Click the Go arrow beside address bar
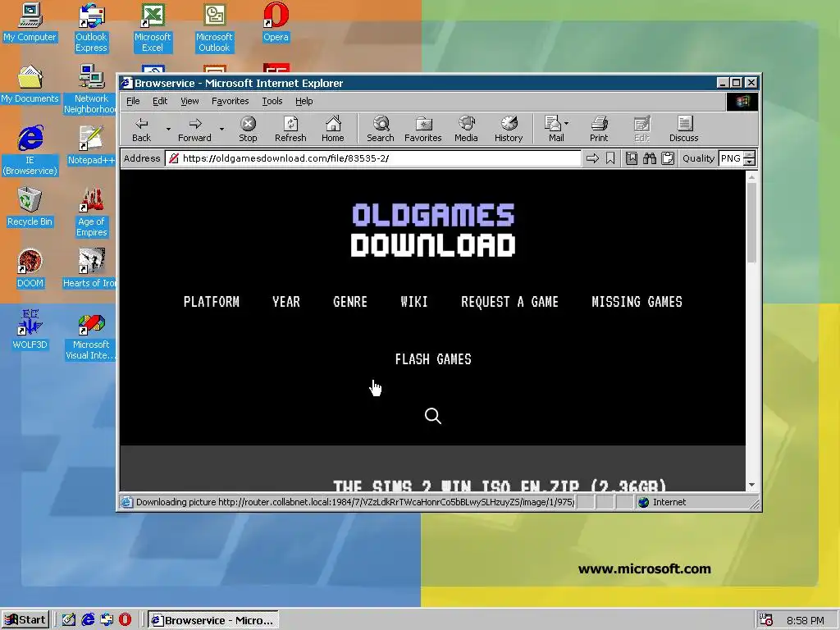Image resolution: width=840 pixels, height=630 pixels. 592,158
